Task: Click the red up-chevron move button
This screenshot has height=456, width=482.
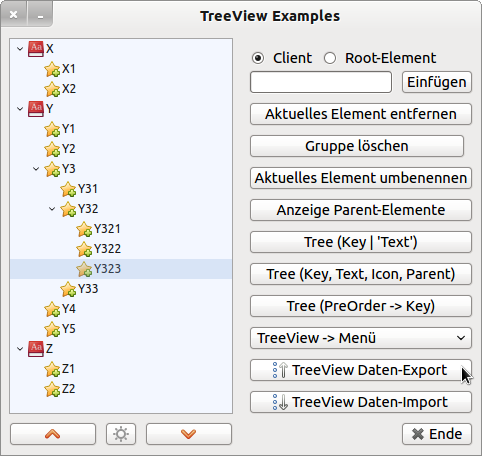Action: click(x=53, y=434)
